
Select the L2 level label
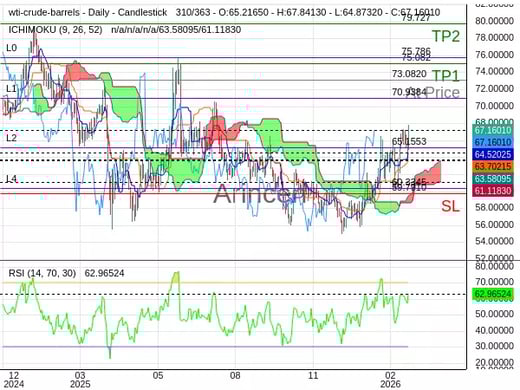click(x=11, y=138)
